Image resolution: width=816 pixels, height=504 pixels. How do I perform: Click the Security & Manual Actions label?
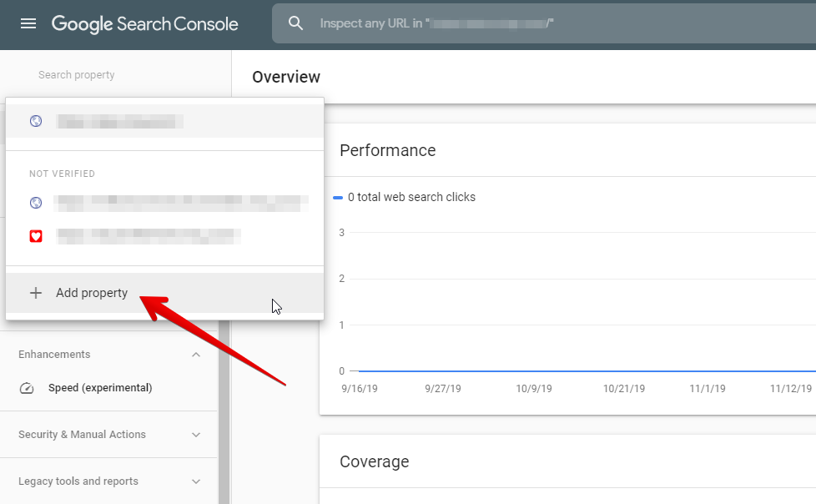[83, 435]
